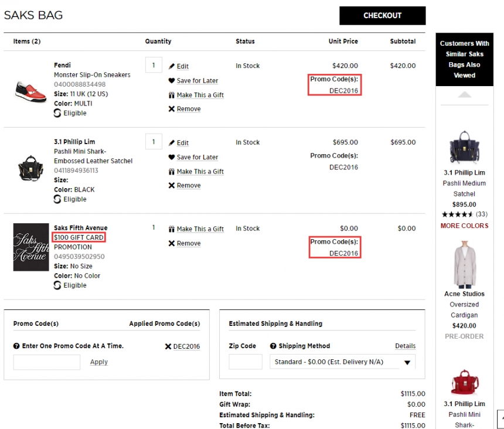
Task: Click the promo code help question icon
Action: (16, 346)
